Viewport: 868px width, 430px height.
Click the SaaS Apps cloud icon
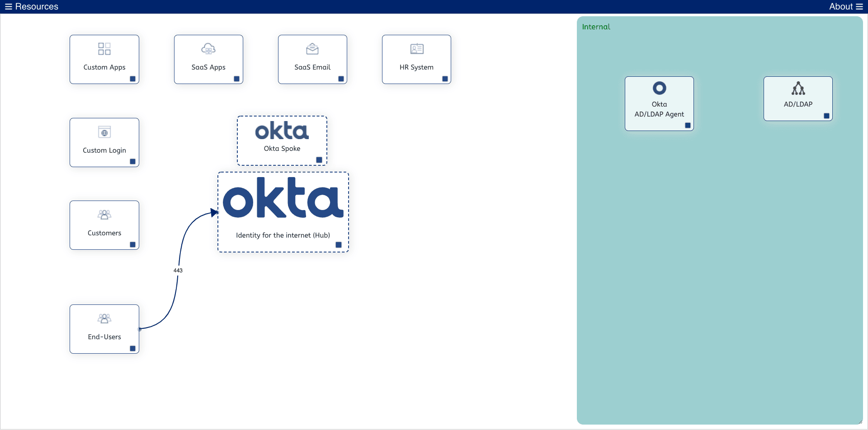(x=208, y=49)
